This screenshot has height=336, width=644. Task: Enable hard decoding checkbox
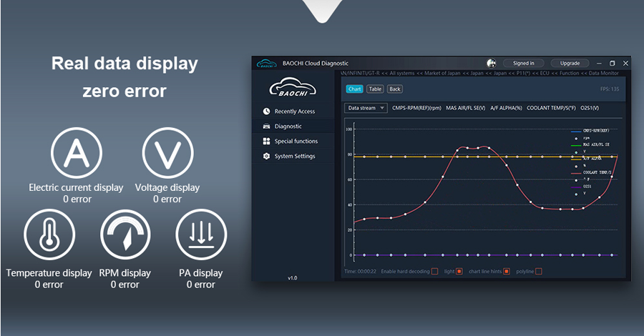[x=434, y=271]
